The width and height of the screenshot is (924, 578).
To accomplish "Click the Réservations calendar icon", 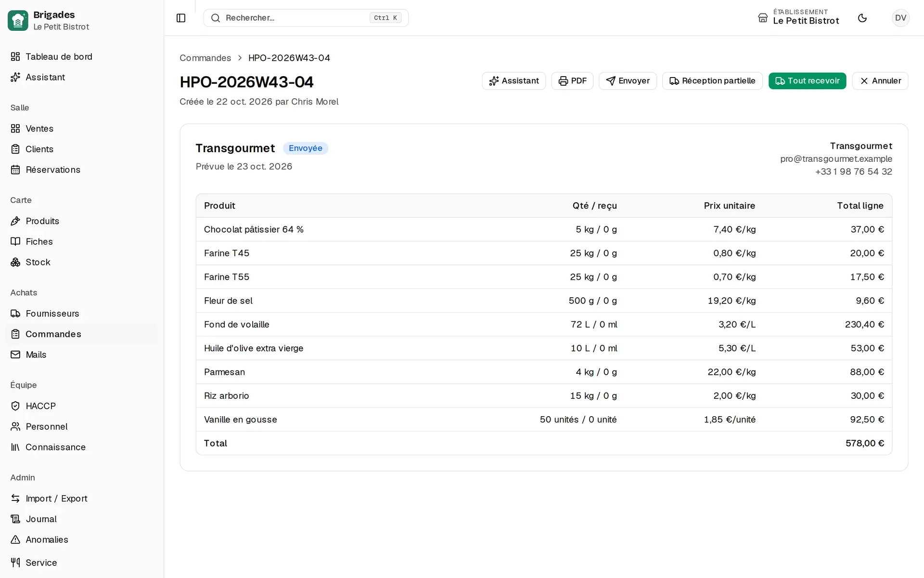I will click(x=15, y=170).
